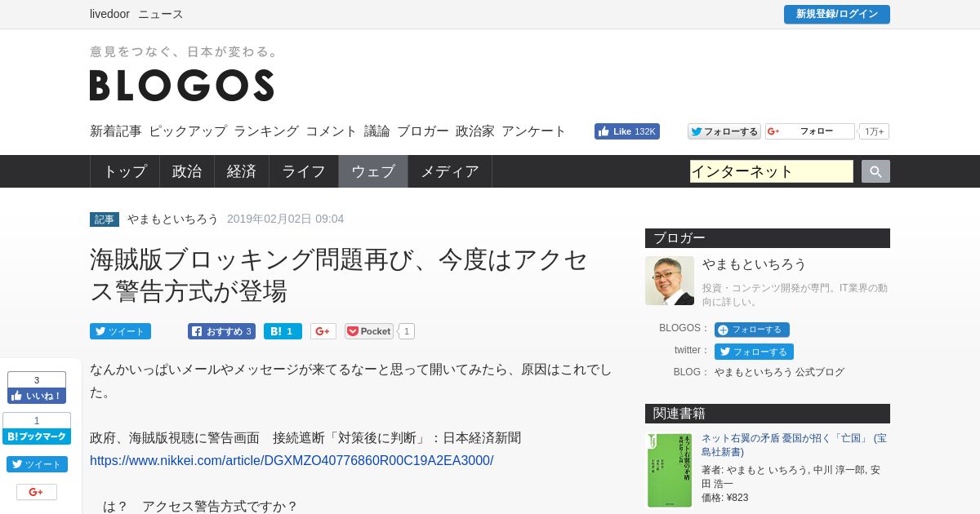
Task: Click the 新規登録/ログイン button
Action: (837, 14)
